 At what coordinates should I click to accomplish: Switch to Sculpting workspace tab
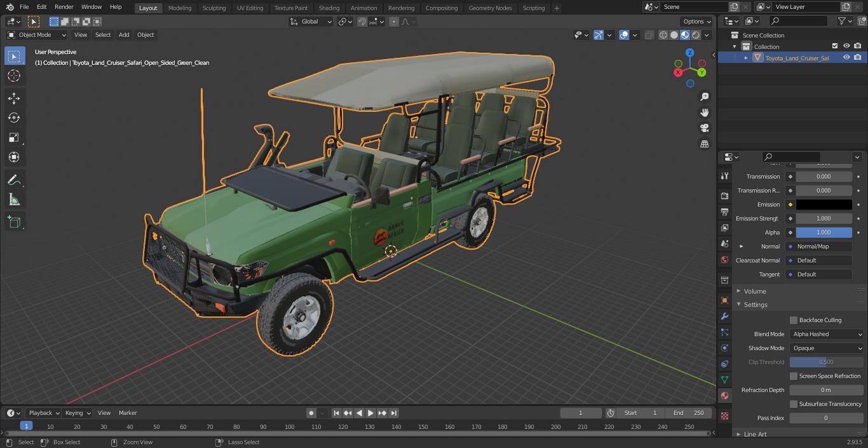pos(214,8)
